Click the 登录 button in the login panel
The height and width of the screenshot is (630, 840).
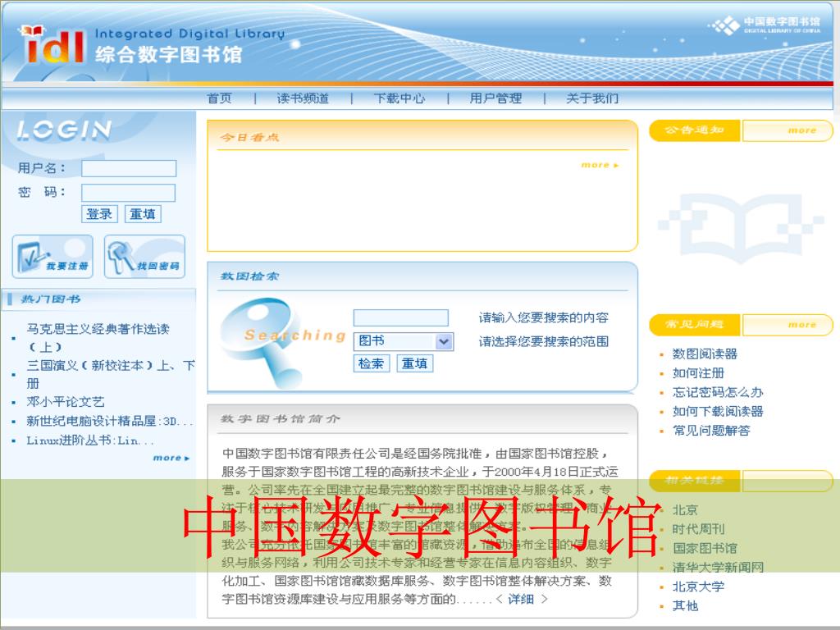99,214
